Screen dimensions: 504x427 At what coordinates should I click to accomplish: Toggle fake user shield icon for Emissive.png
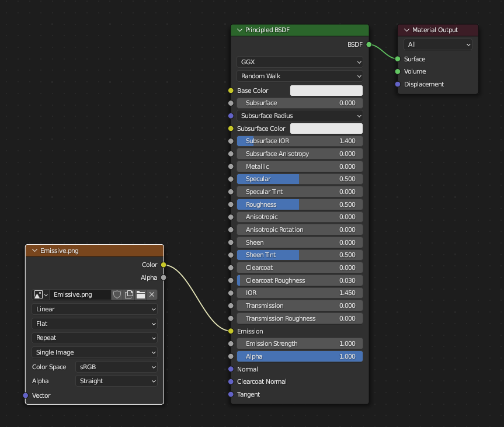pyautogui.click(x=117, y=294)
